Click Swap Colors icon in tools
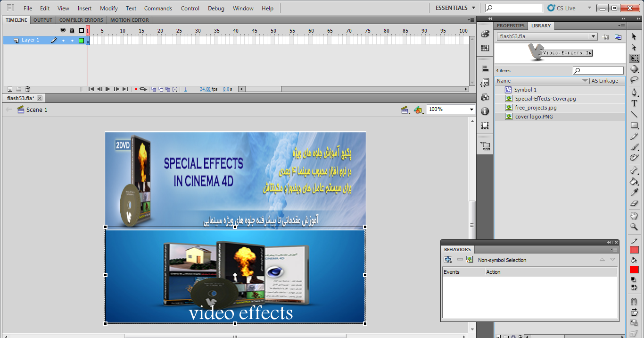The image size is (644, 338). click(634, 287)
